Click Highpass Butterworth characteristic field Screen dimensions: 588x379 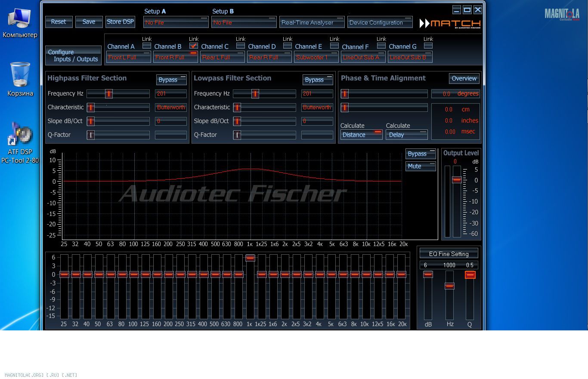tap(171, 107)
